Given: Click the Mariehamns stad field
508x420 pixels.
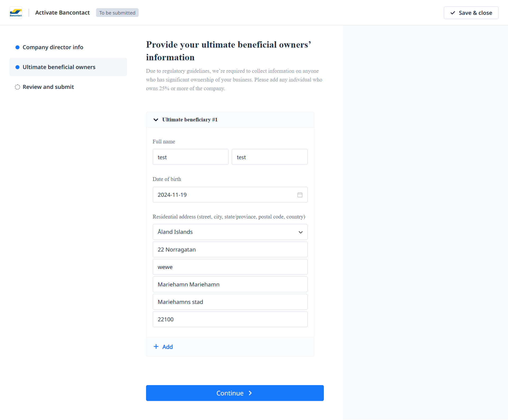Looking at the screenshot, I should tap(230, 302).
